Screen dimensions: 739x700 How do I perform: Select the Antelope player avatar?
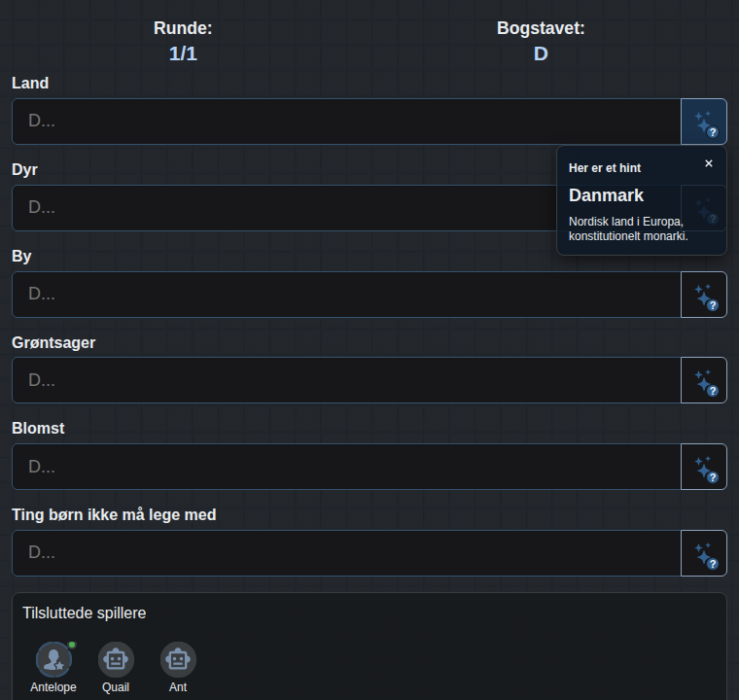(x=53, y=659)
